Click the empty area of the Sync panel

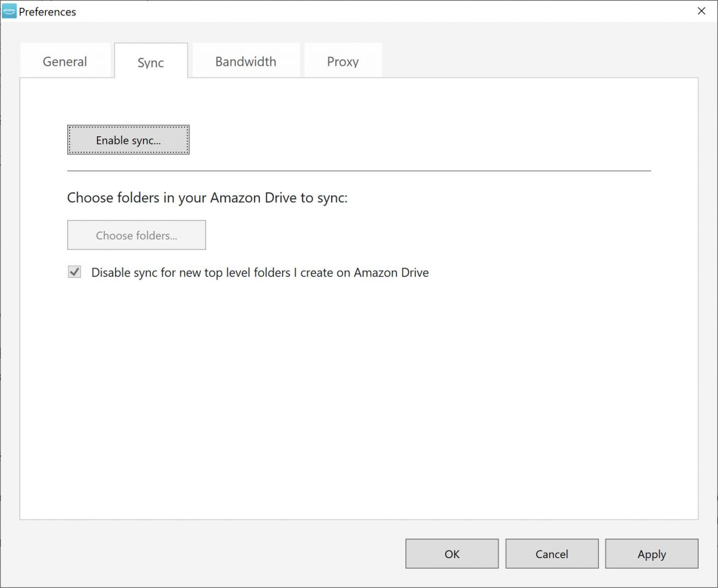click(x=359, y=399)
